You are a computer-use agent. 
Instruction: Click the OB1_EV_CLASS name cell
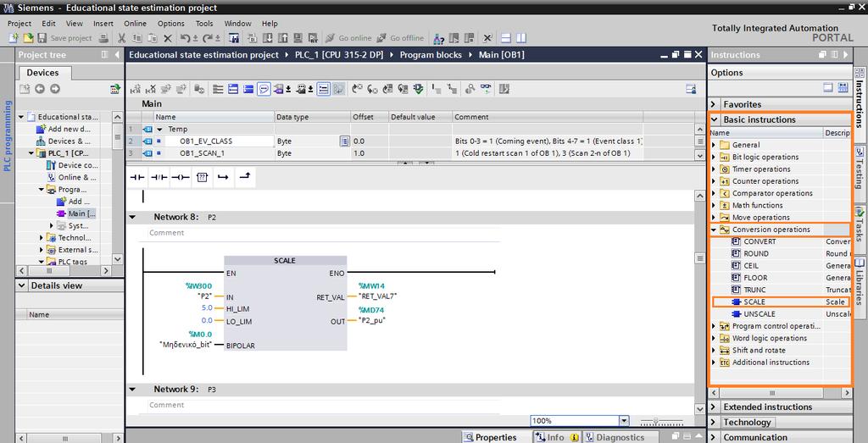(x=220, y=141)
